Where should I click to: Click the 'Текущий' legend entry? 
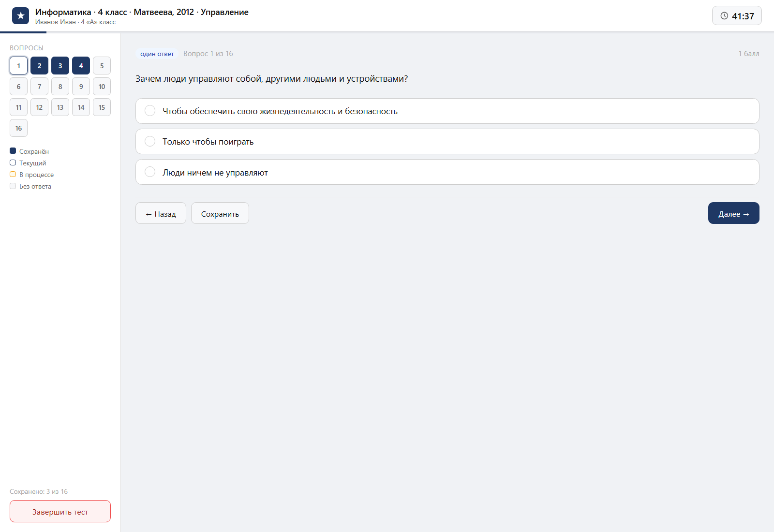click(x=28, y=163)
